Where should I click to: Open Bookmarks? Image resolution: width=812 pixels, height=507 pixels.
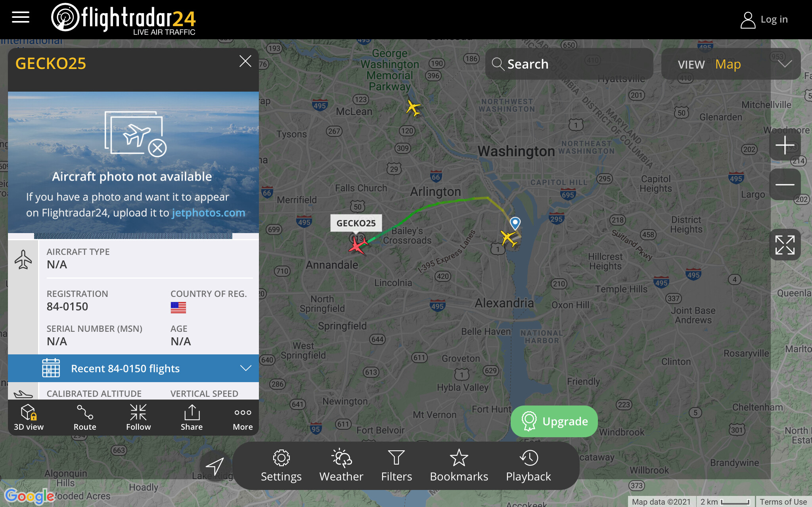click(x=459, y=466)
